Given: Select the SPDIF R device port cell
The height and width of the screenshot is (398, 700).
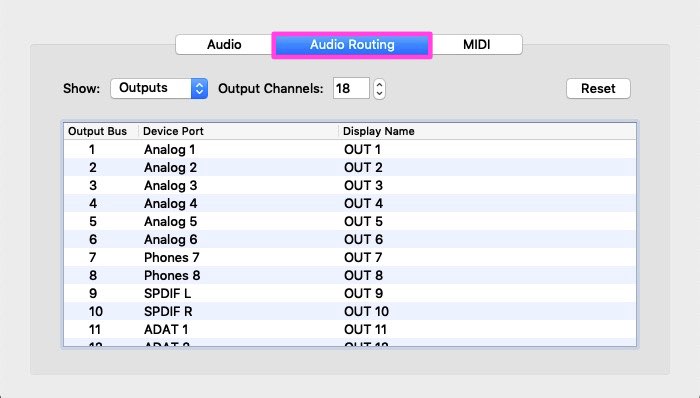Looking at the screenshot, I should pyautogui.click(x=168, y=311).
